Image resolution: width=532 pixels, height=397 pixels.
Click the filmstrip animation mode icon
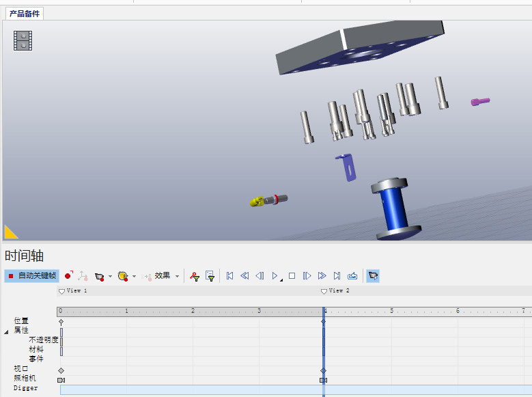pyautogui.click(x=23, y=40)
